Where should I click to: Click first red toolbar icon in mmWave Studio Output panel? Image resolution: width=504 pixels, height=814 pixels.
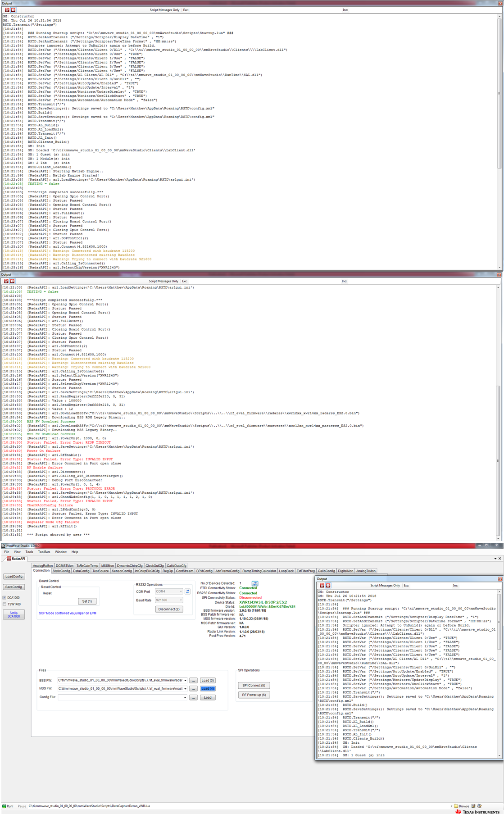click(322, 585)
